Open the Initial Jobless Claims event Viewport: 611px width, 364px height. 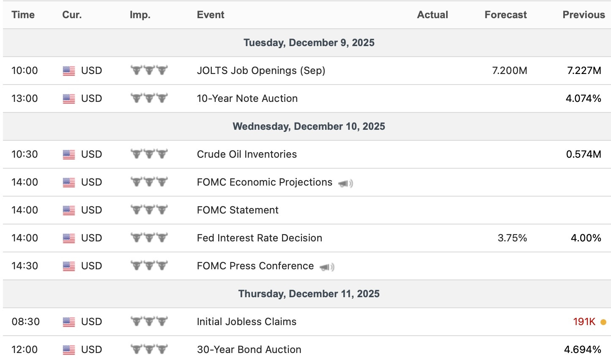[x=247, y=322]
